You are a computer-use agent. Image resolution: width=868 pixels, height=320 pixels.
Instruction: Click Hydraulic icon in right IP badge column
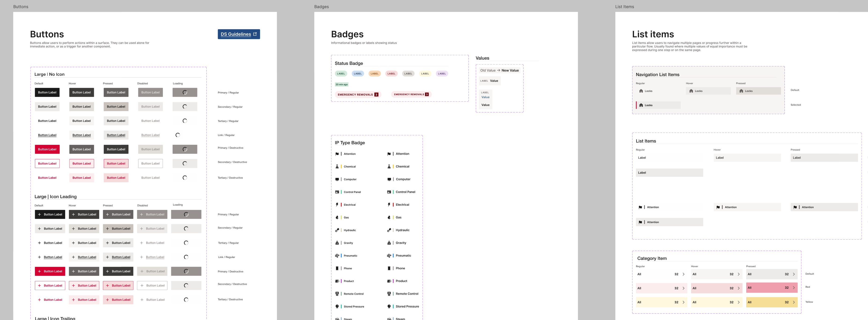(389, 230)
